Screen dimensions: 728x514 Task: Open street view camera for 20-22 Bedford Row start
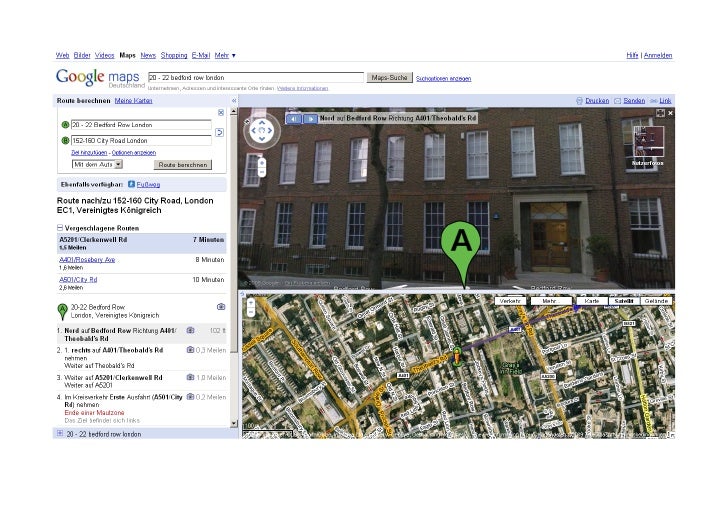click(x=221, y=307)
